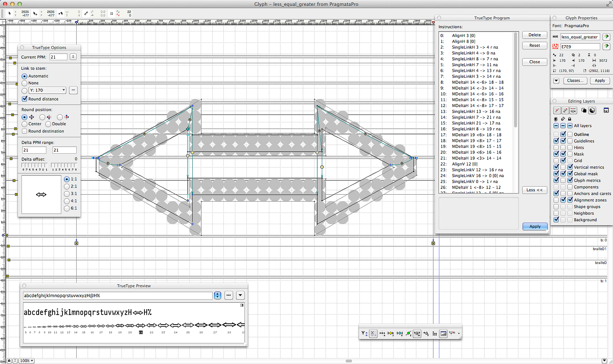This screenshot has height=364, width=613.
Task: Enable the Round destination checkbox
Action: tap(25, 131)
